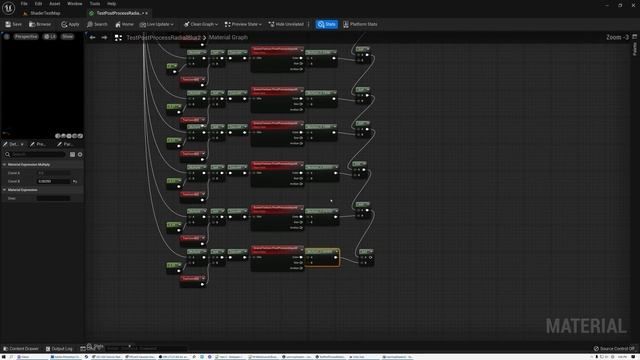This screenshot has height=360, width=640.
Task: Open the Show menu in preview viewport
Action: 67,37
